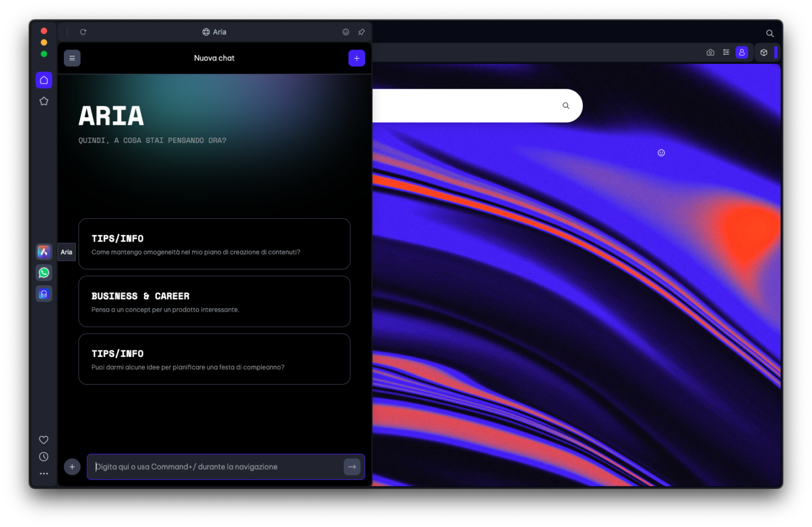Viewport: 812px width, 527px height.
Task: Start a new chat with the plus button
Action: 357,58
